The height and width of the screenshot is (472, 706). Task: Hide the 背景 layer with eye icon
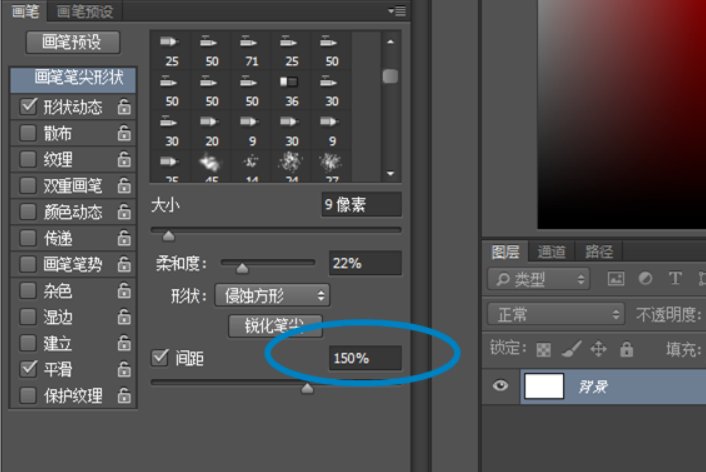coord(500,386)
